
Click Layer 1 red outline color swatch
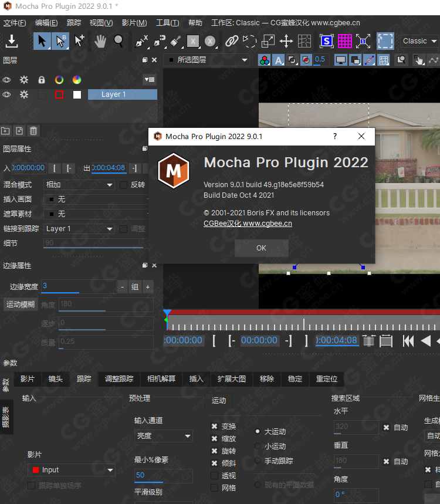point(59,94)
